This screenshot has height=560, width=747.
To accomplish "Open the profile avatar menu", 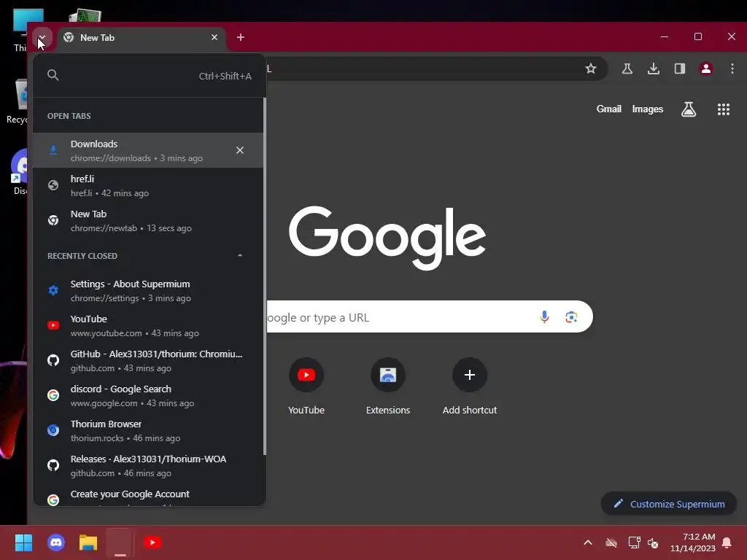I will click(706, 69).
